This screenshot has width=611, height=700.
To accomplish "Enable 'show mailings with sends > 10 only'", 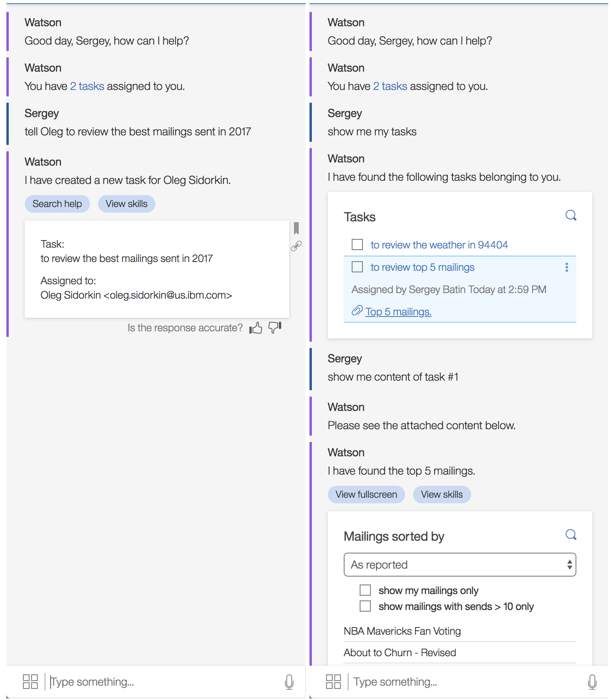I will tap(365, 606).
